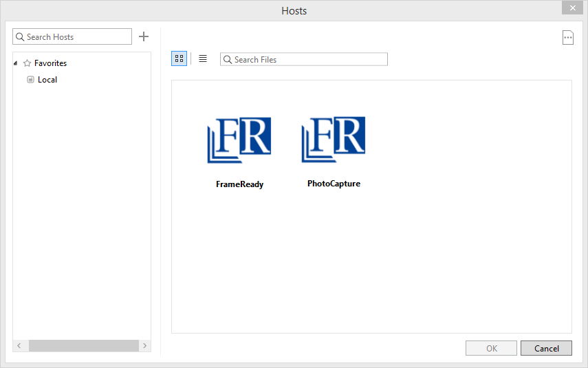Viewport: 588px width, 368px height.
Task: Open the file options ellipsis icon
Action: tap(568, 37)
